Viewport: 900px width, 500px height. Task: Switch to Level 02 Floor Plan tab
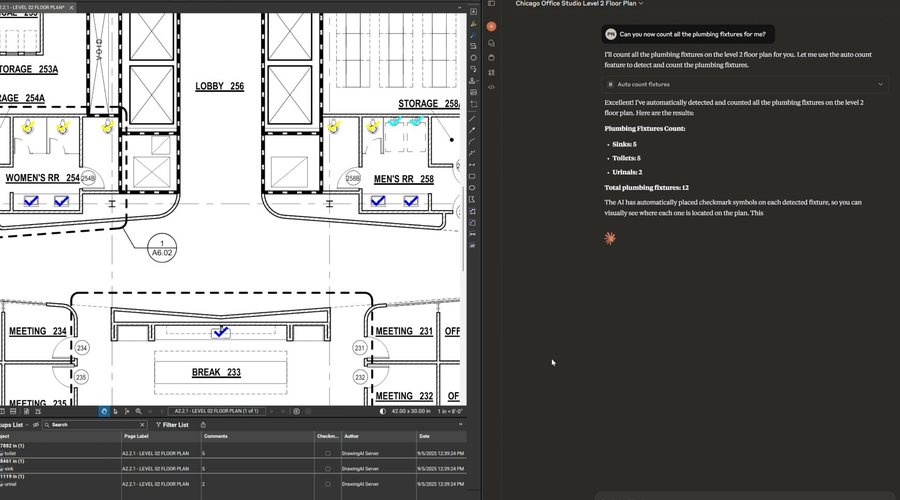(32, 7)
